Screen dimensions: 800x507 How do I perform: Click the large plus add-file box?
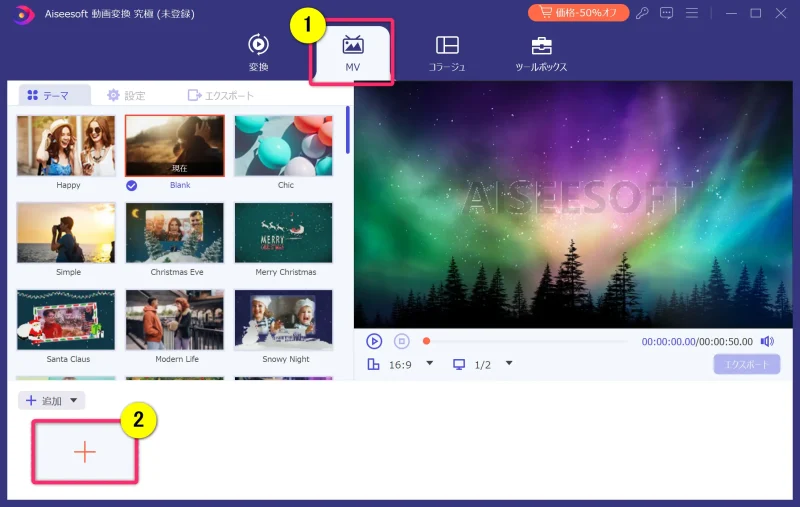click(x=85, y=452)
